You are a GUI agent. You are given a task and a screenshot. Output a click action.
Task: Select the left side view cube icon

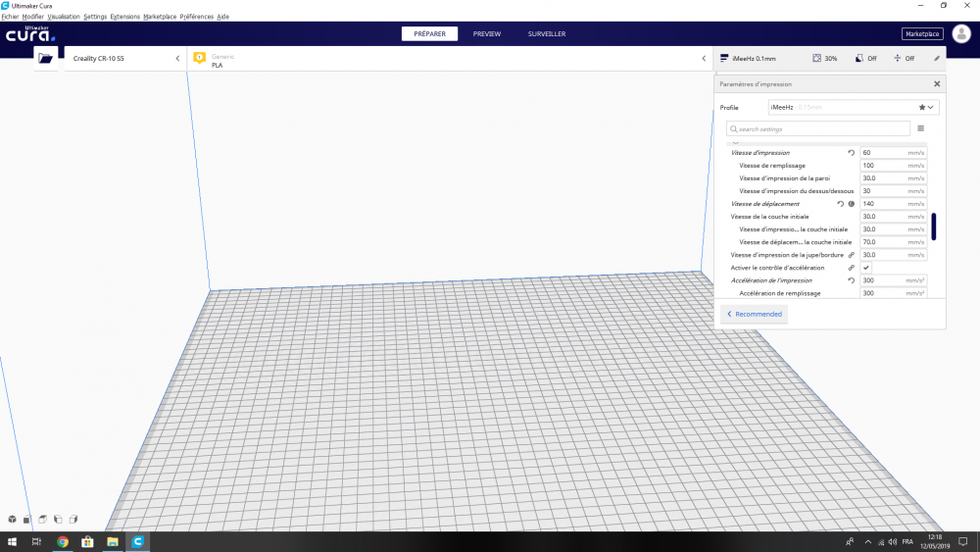click(x=58, y=519)
